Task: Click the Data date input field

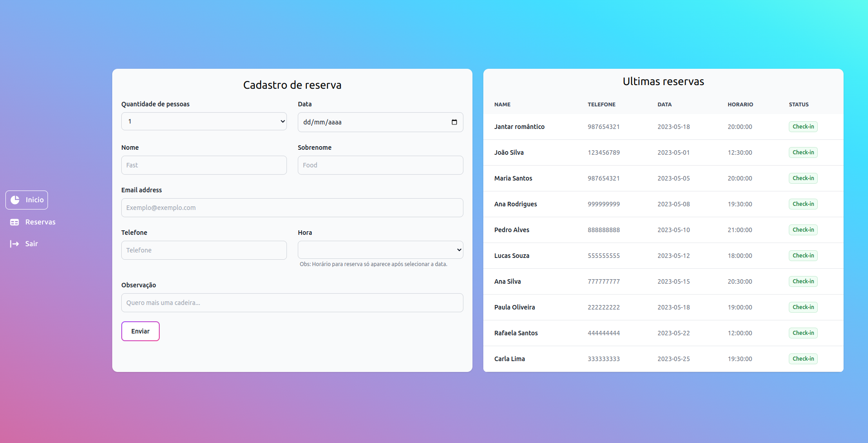Action: (381, 122)
